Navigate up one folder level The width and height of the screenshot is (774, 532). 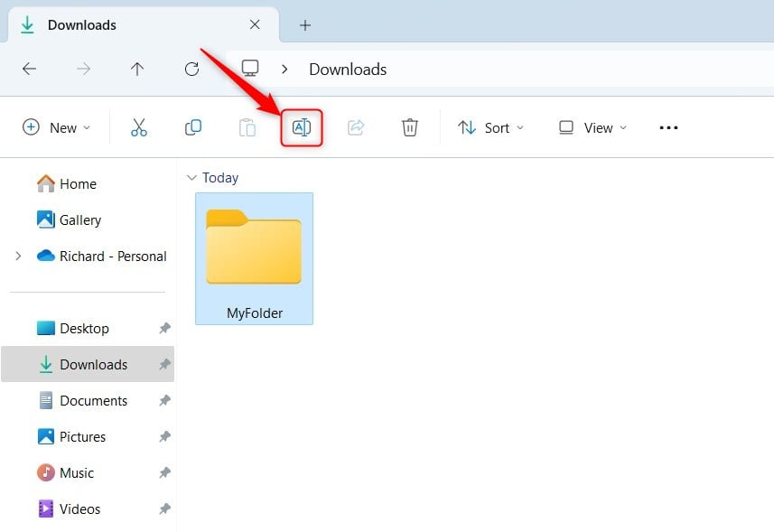[137, 69]
